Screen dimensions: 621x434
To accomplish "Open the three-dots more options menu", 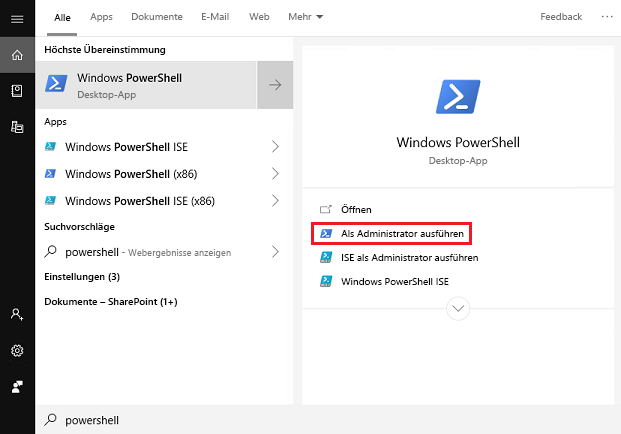I will [607, 17].
